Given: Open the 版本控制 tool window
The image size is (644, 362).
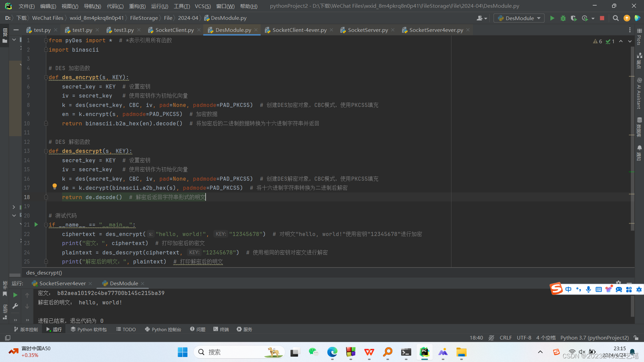Looking at the screenshot, I should click(x=26, y=329).
